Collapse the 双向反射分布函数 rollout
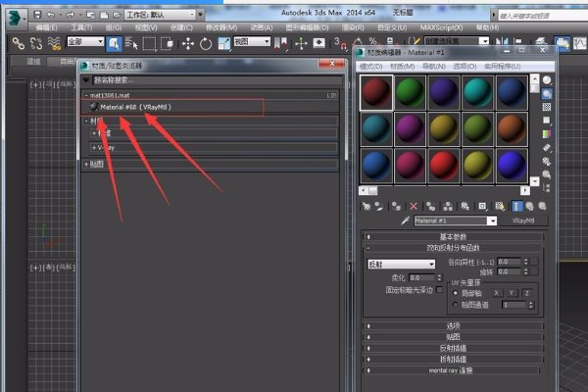 pos(453,248)
